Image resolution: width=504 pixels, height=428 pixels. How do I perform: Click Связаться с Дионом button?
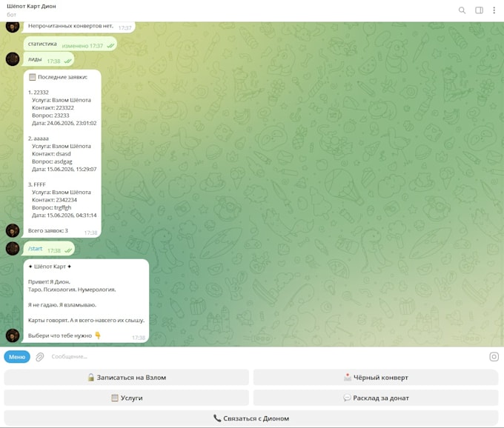(x=251, y=418)
